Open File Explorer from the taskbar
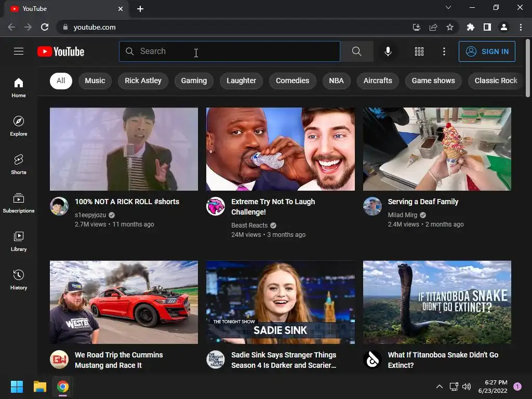This screenshot has width=532, height=399. (x=39, y=387)
